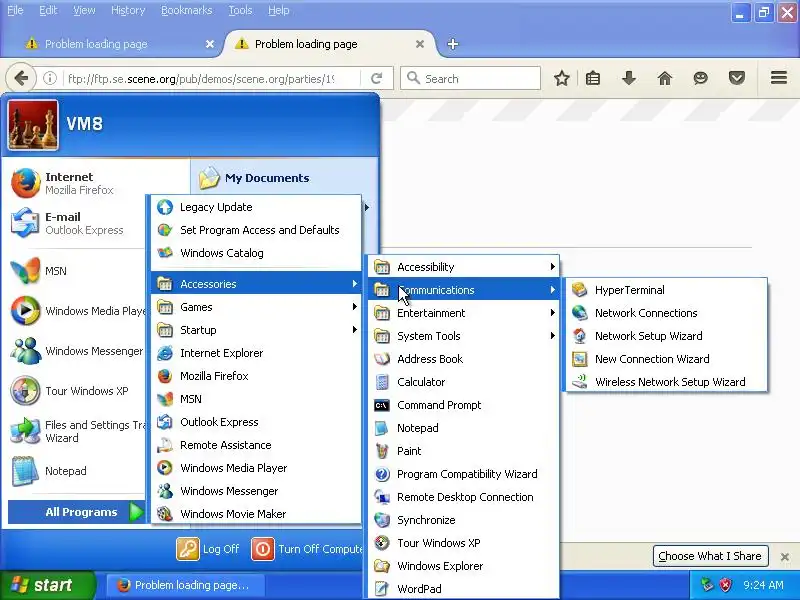Save page to Pocket icon
This screenshot has height=600, width=800.
(x=737, y=79)
